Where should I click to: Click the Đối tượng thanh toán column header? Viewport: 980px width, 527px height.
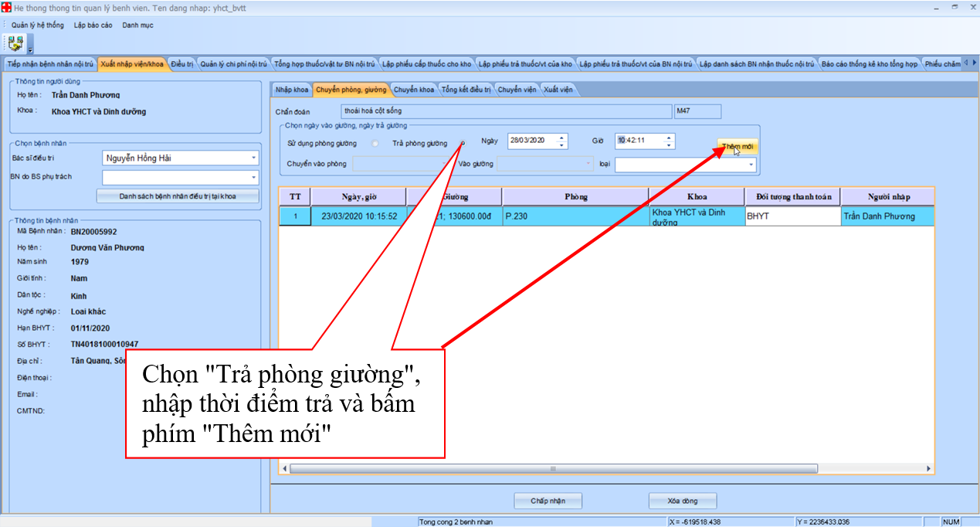[792, 196]
